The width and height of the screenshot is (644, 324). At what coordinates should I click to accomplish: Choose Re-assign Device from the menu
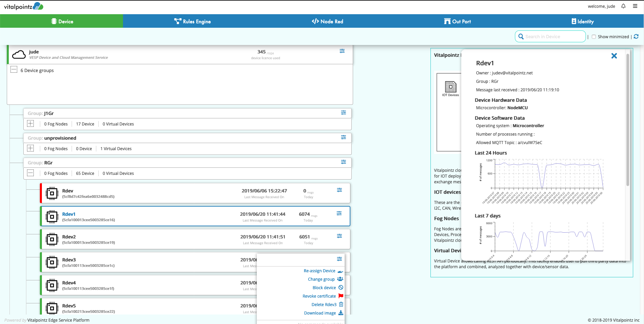[x=323, y=271]
